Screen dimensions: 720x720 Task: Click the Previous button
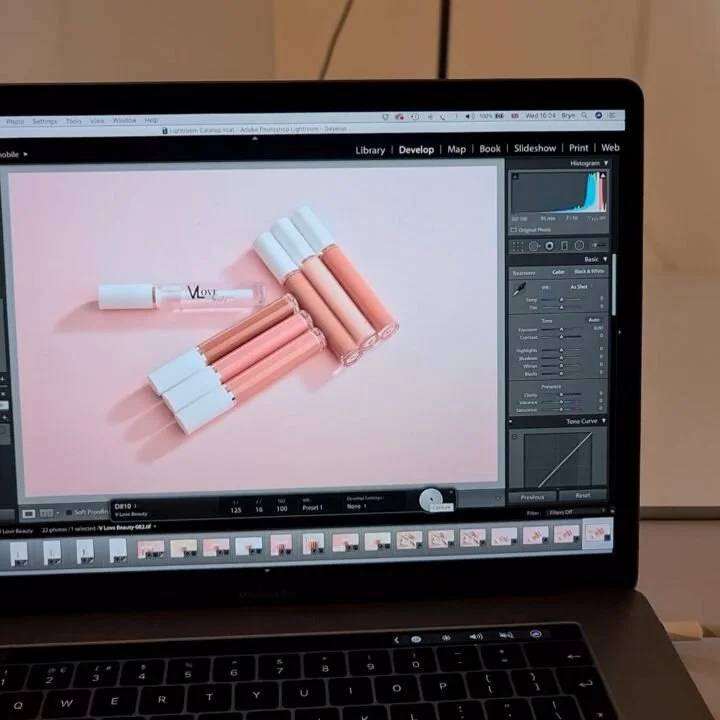532,497
